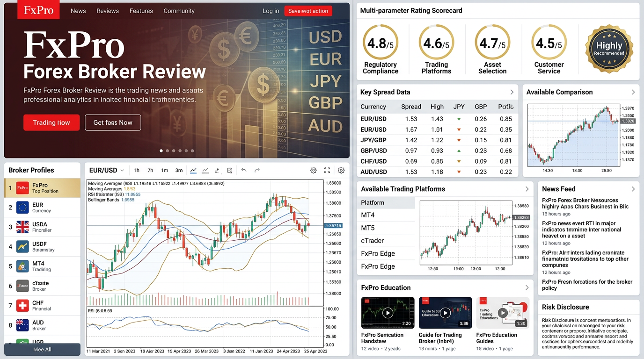Select the drawing tool icon after chart styles
The image size is (644, 359).
[217, 170]
